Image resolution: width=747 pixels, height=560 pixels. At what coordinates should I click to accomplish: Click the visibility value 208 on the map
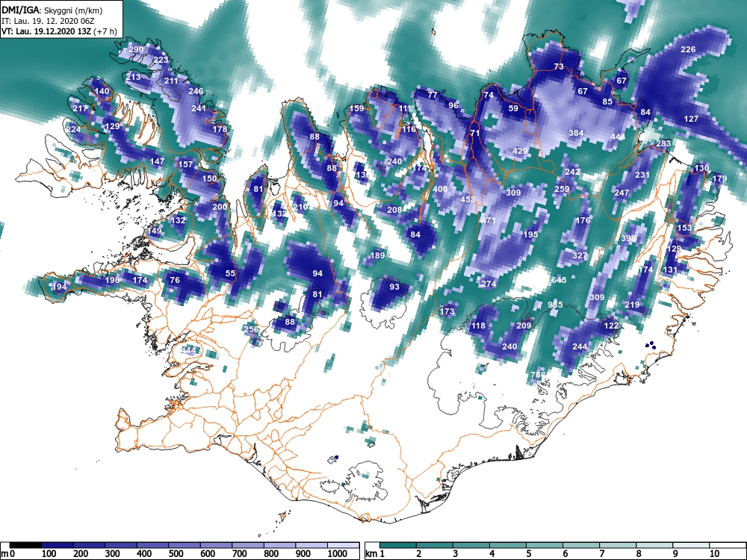click(394, 210)
